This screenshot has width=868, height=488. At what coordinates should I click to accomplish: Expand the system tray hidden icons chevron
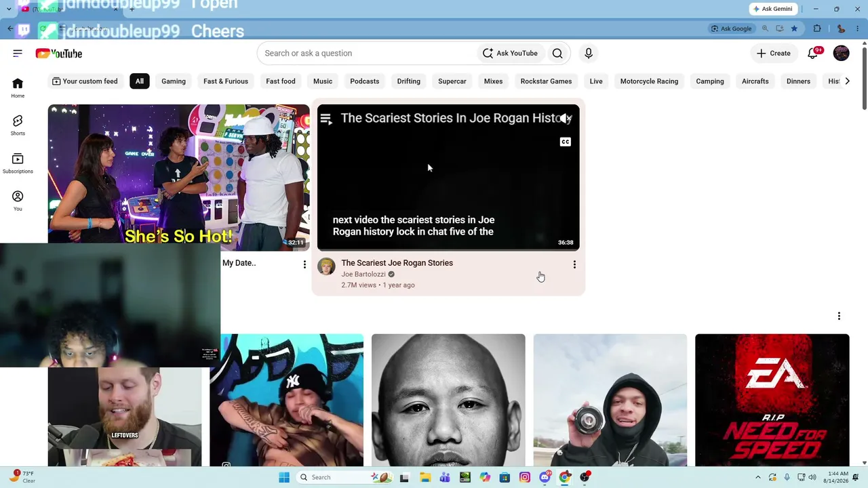[758, 477]
